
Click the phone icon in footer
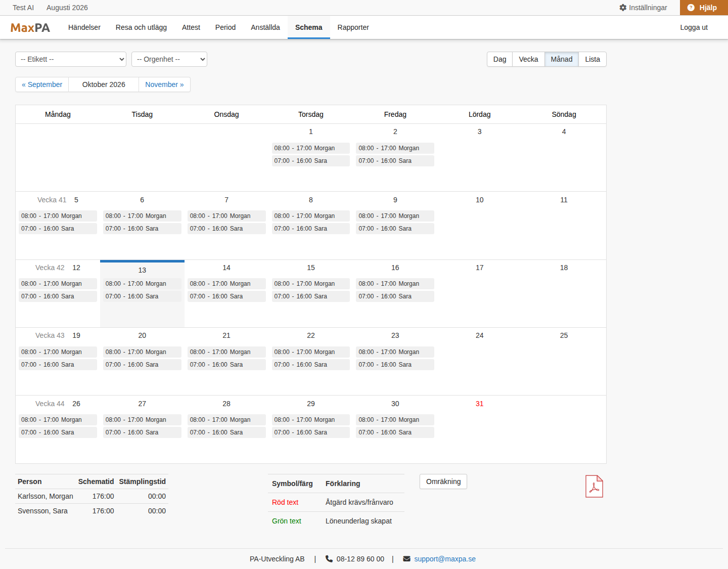coord(329,559)
